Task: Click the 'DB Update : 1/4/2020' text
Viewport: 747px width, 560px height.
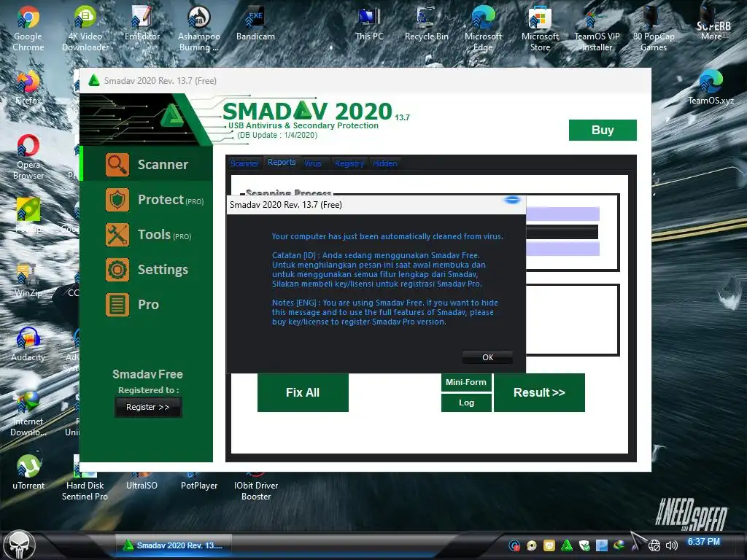Action: 277,135
